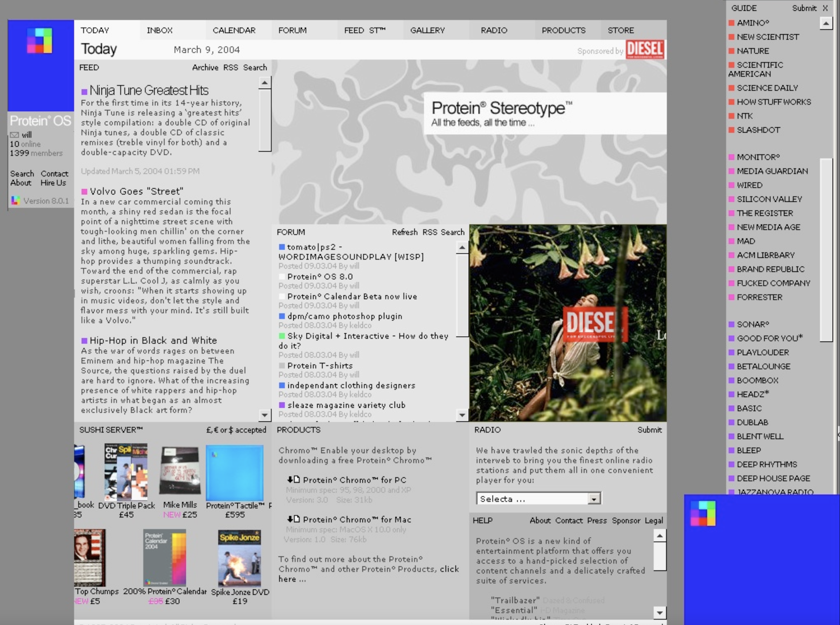The width and height of the screenshot is (840, 625).
Task: Click the small logo icon beside Version 8.0.1
Action: click(x=16, y=200)
